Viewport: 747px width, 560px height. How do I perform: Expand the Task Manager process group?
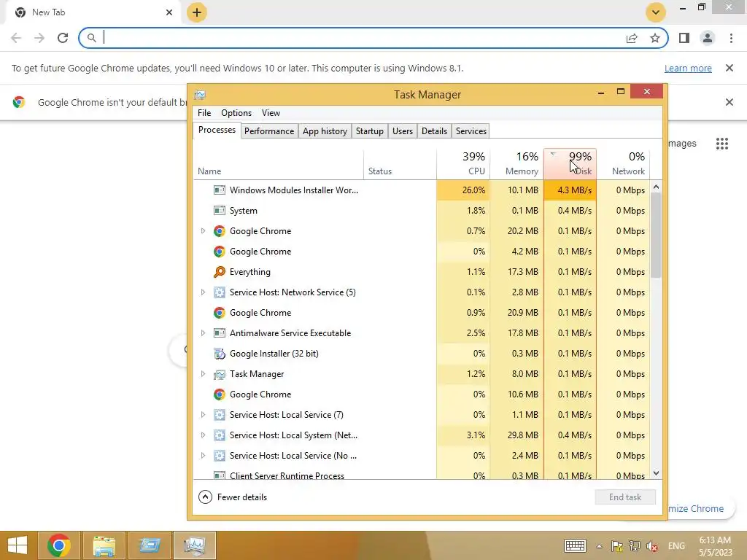203,374
